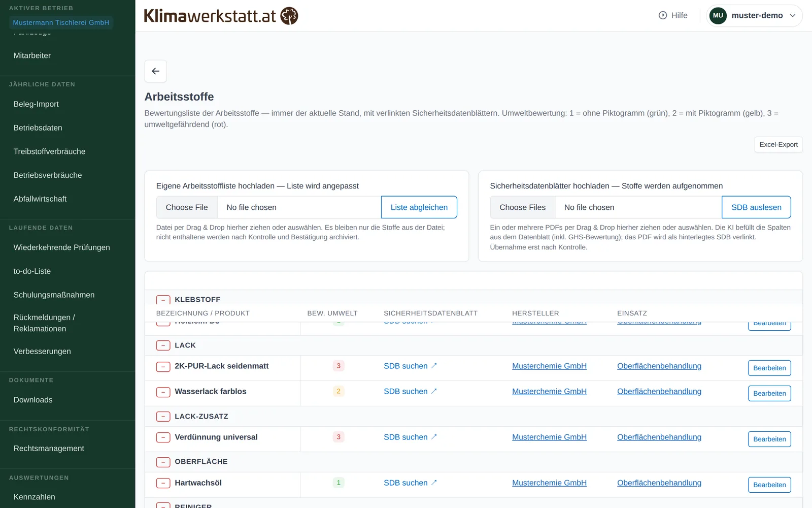Open Beleg-Import in the sidebar
The image size is (812, 508).
pyautogui.click(x=36, y=104)
